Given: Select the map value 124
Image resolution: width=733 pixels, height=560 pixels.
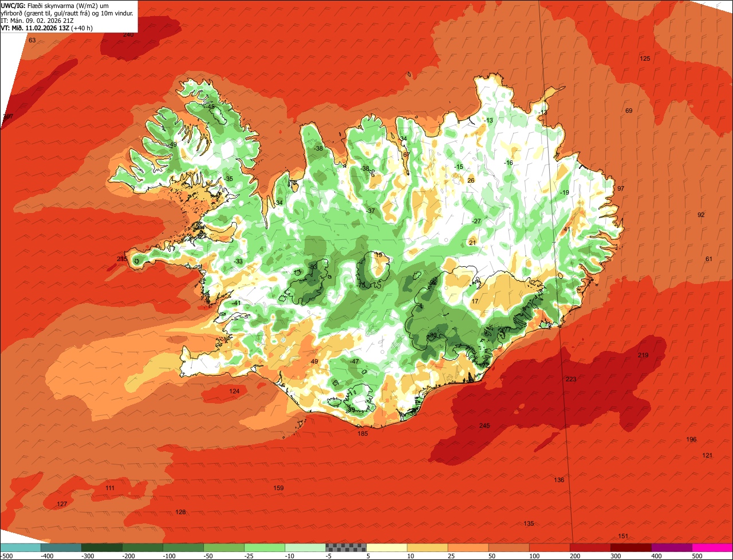Looking at the screenshot, I should [234, 391].
